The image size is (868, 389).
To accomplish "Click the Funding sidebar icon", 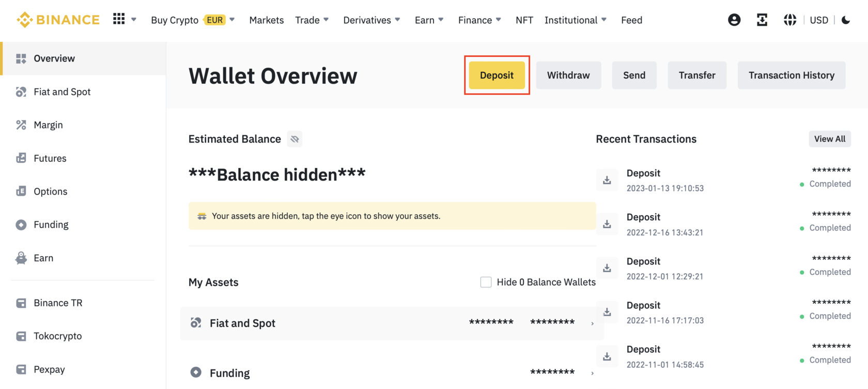I will tap(21, 225).
